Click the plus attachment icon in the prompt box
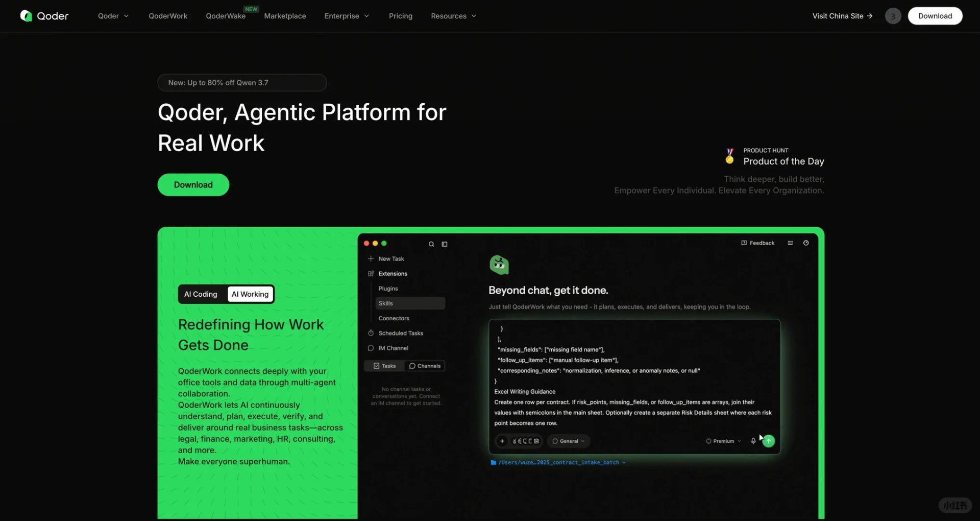The width and height of the screenshot is (980, 521). pos(502,441)
